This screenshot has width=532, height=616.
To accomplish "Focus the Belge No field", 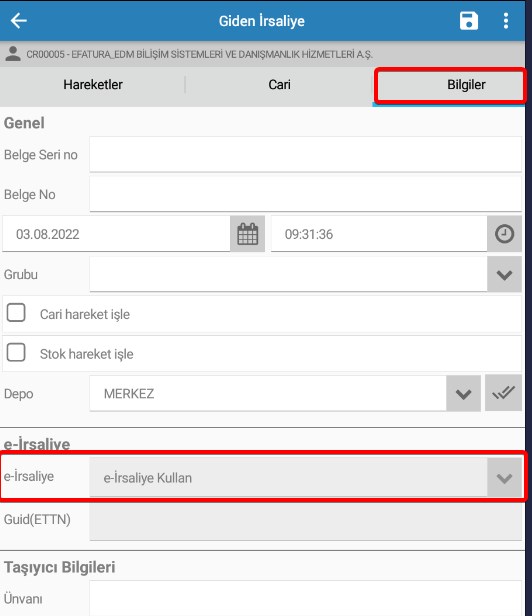I will point(305,194).
